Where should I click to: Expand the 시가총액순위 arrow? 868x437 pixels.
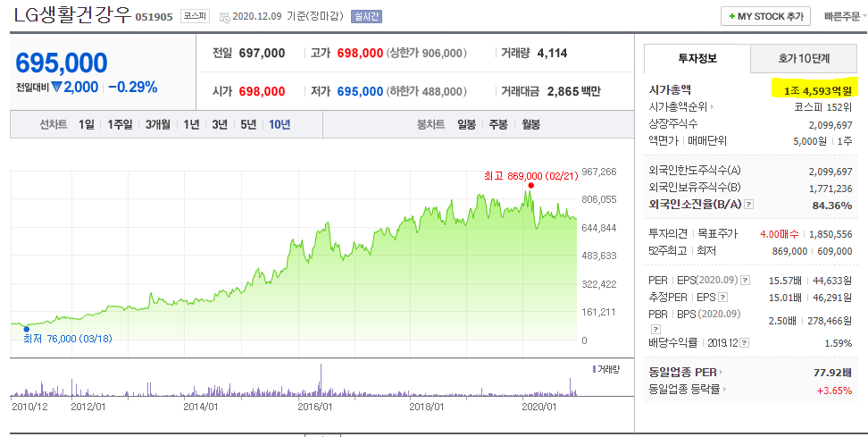tap(712, 107)
